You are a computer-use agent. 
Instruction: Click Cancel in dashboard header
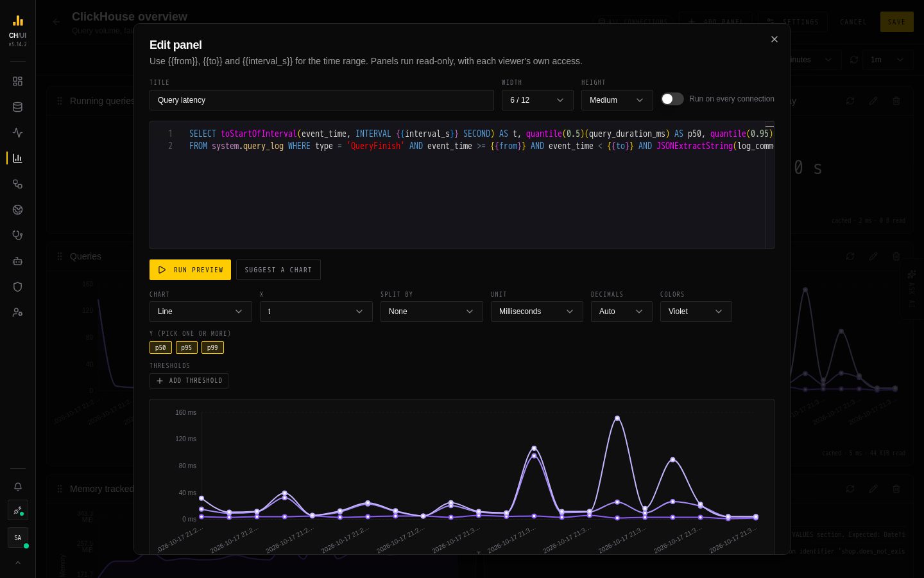click(853, 22)
